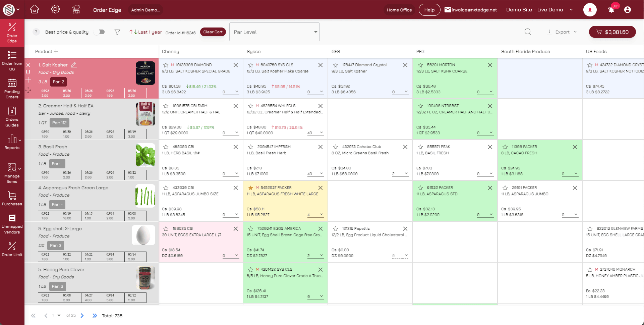Open Pending Orders in sidebar
Image resolution: width=644 pixels, height=325 pixels.
point(12,89)
